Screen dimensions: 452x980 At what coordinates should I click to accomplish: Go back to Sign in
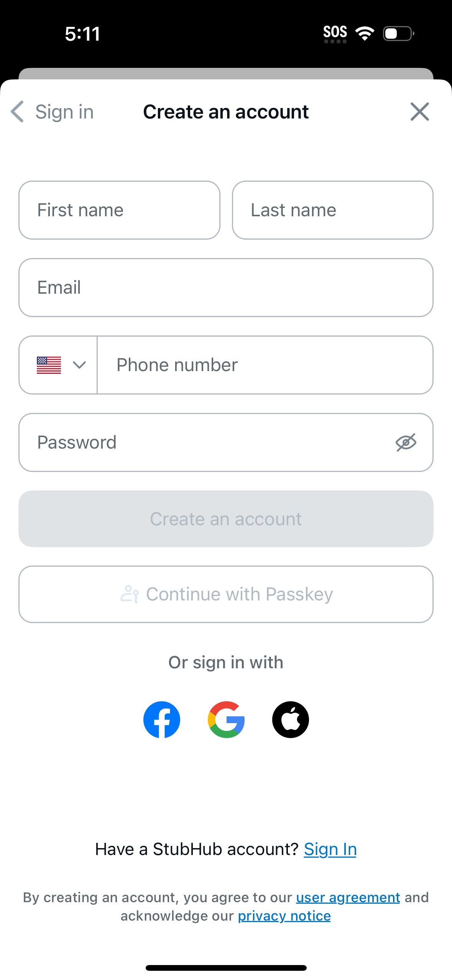point(64,112)
